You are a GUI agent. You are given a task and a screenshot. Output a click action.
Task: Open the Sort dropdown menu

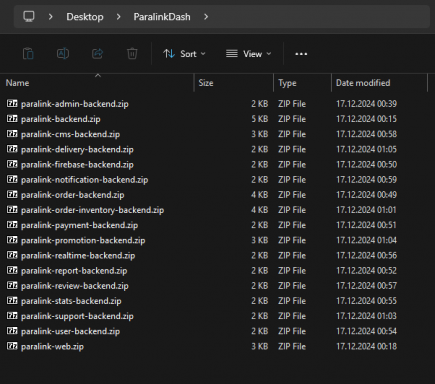pos(184,54)
